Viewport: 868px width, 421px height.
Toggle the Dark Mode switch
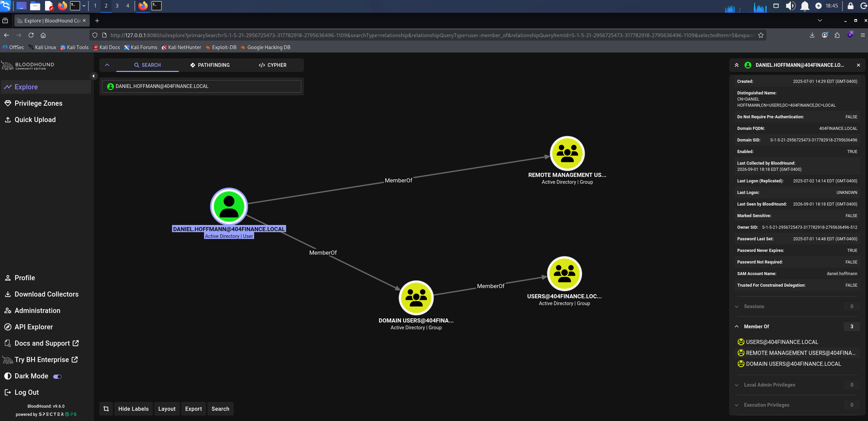(57, 376)
